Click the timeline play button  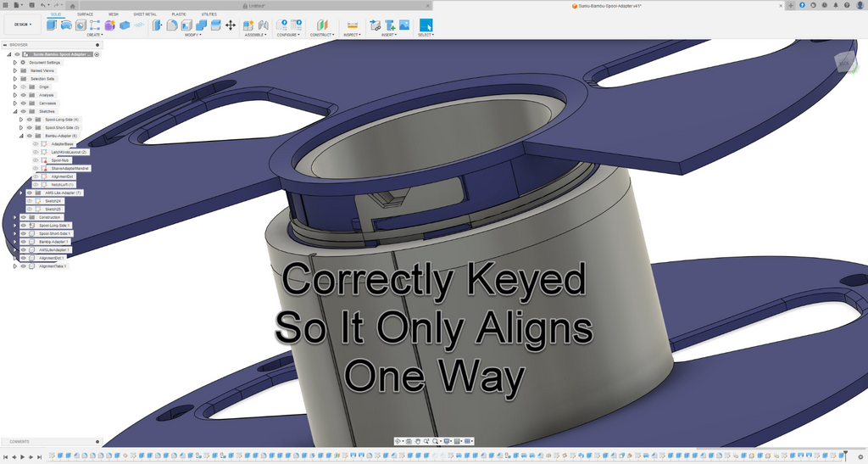click(22, 457)
